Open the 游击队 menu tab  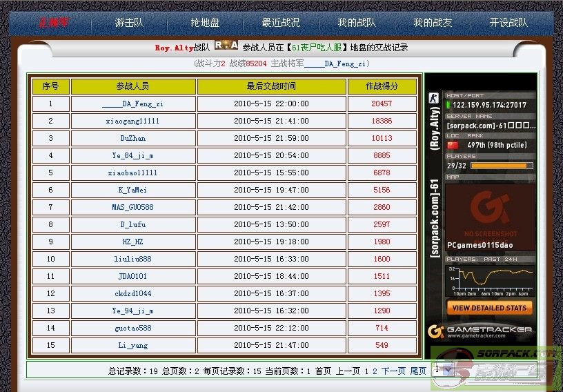pos(129,22)
